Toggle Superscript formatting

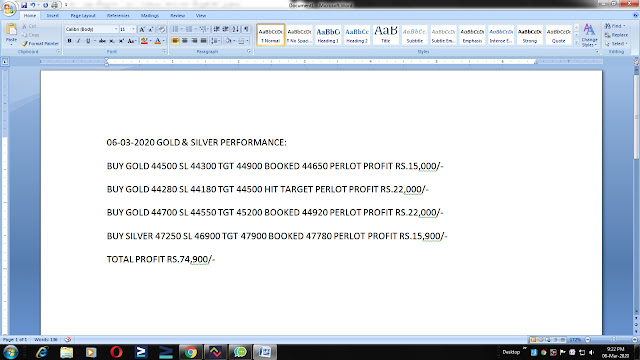pyautogui.click(x=121, y=41)
